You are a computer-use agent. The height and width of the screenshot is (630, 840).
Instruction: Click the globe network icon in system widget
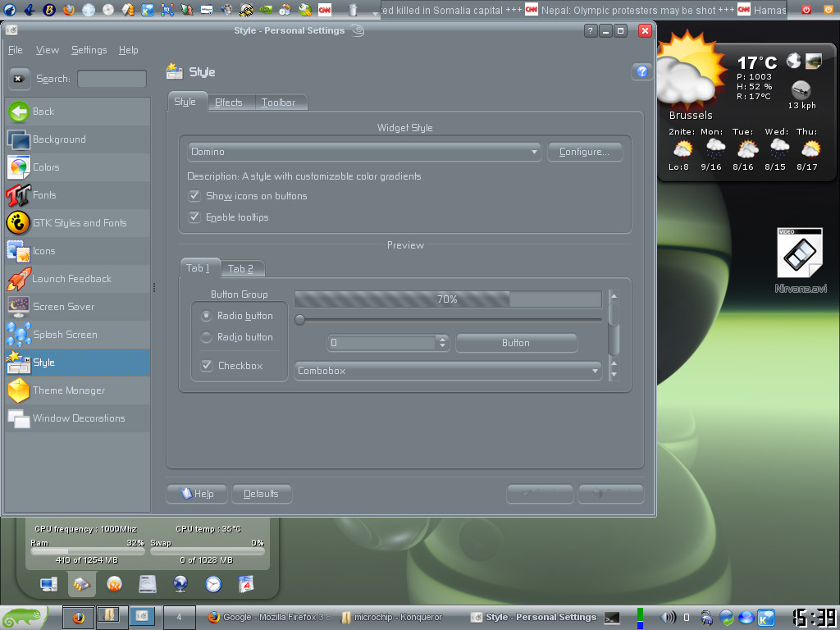(180, 584)
